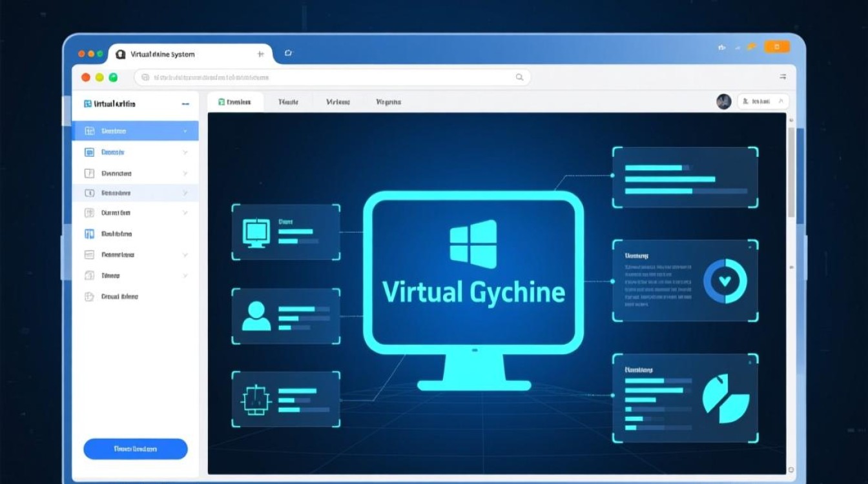Click the processor chip icon card
Screen dimensions: 868x484
[285, 398]
